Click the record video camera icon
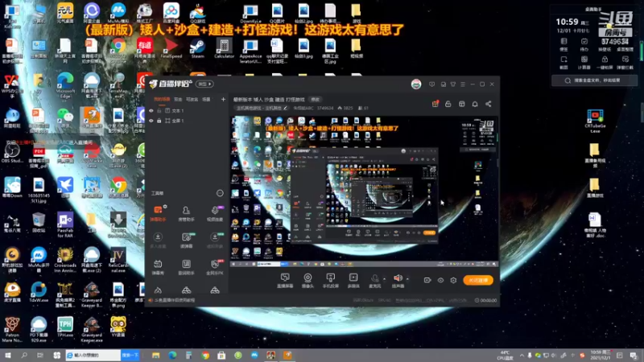This screenshot has width=644, height=362. pos(427,280)
